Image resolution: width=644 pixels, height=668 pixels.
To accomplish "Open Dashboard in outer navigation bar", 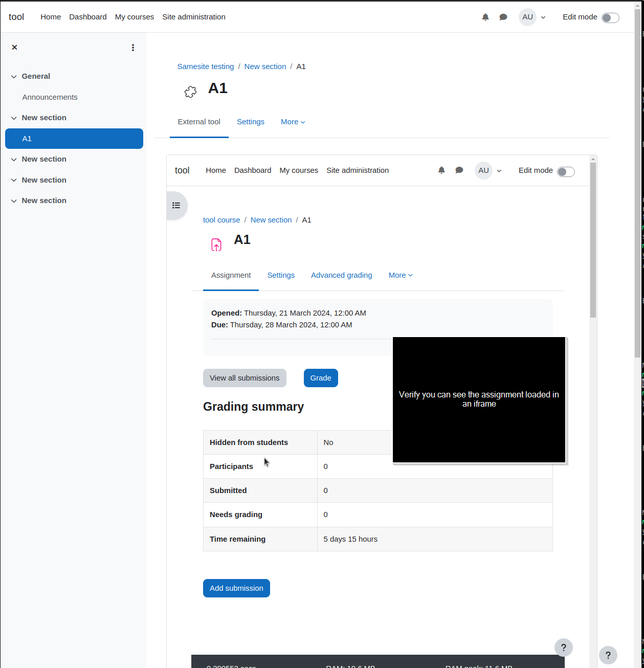I will (88, 17).
